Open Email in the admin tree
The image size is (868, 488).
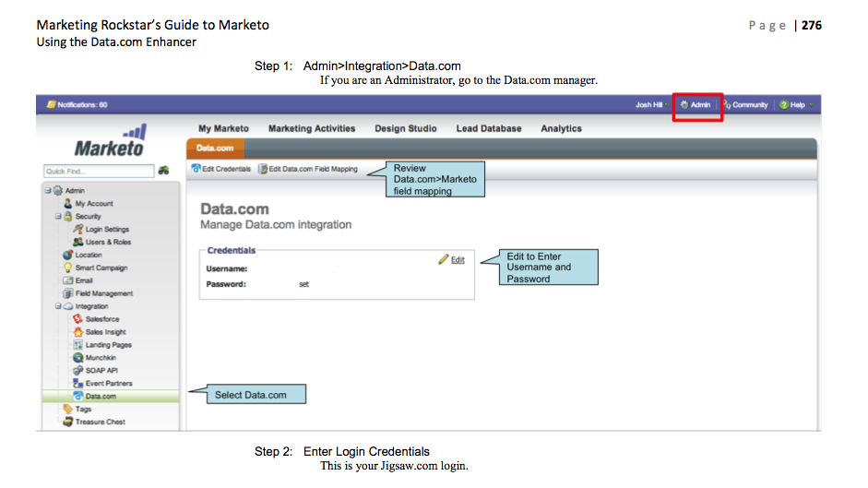click(x=84, y=280)
